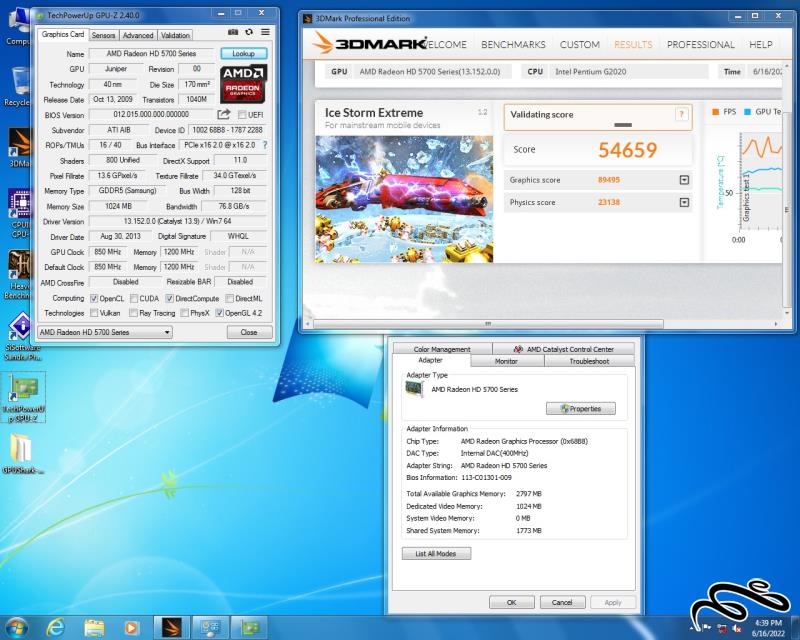This screenshot has height=640, width=800.
Task: Open the CUSTOM section in 3DMark
Action: tap(580, 44)
